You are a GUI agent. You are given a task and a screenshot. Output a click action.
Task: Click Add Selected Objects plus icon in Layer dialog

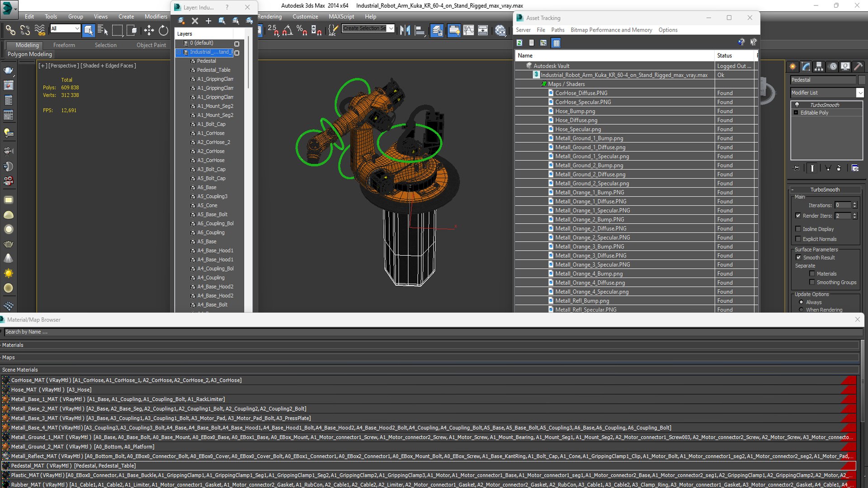(208, 21)
